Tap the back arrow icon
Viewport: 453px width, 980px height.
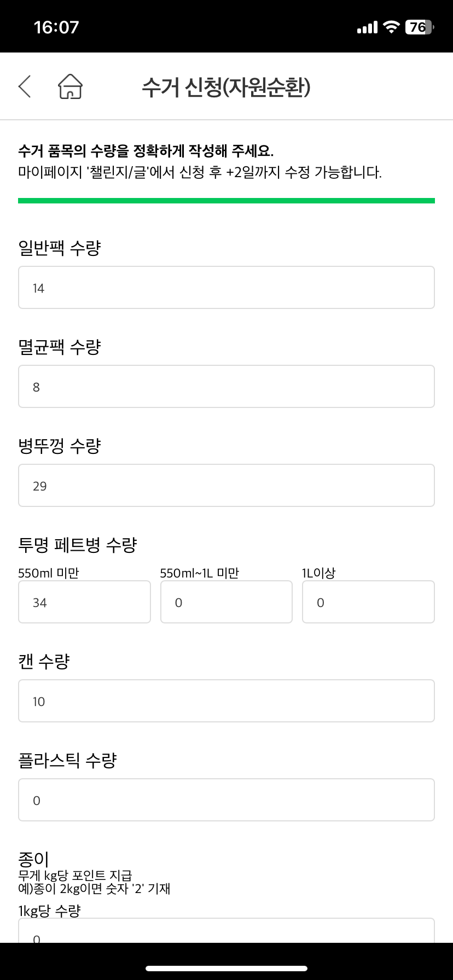click(x=25, y=86)
